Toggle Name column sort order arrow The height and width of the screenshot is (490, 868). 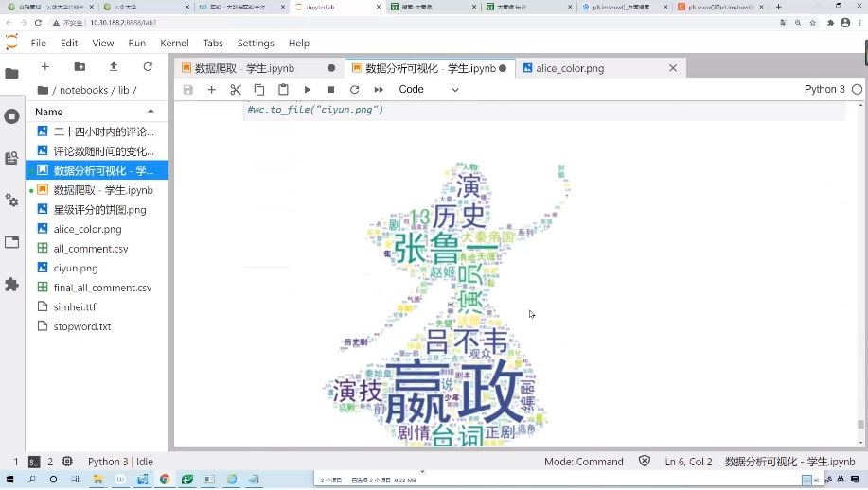tap(151, 112)
